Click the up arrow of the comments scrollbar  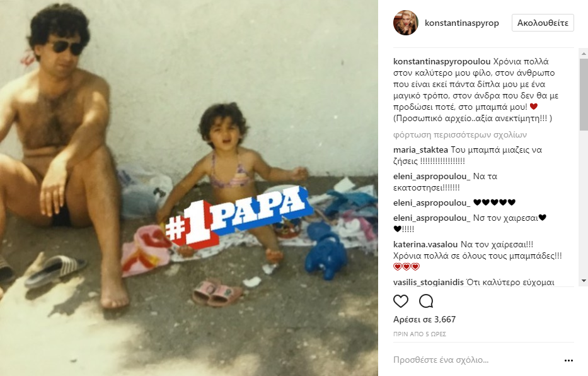point(584,54)
